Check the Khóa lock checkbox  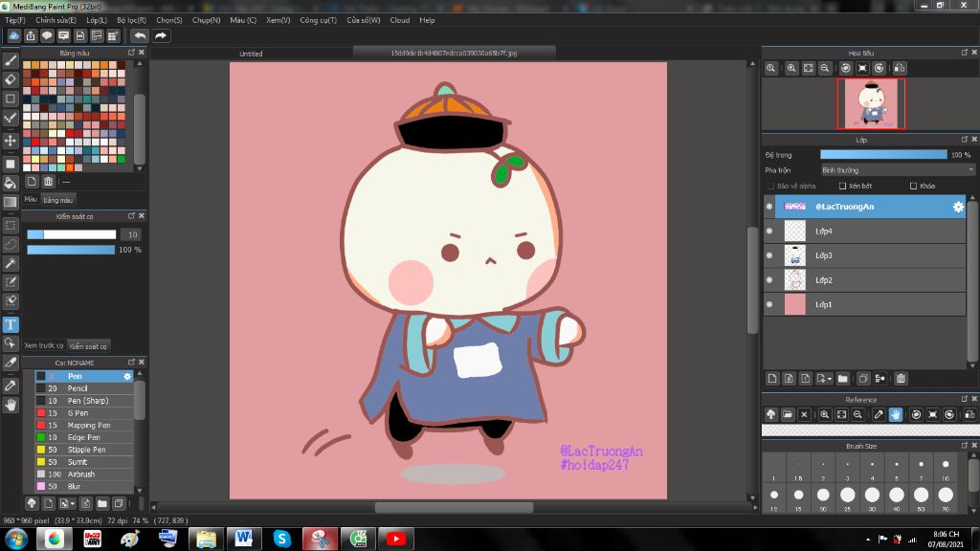tap(913, 187)
